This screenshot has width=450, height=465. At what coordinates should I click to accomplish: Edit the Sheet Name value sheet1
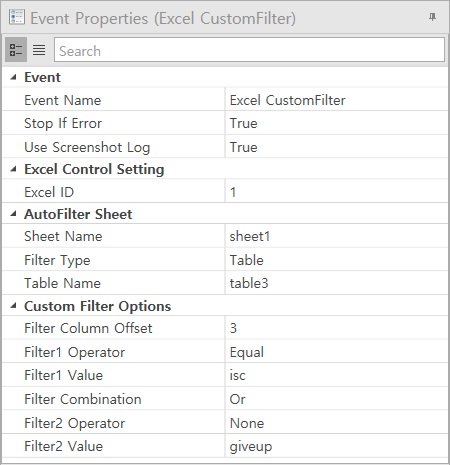coord(336,236)
